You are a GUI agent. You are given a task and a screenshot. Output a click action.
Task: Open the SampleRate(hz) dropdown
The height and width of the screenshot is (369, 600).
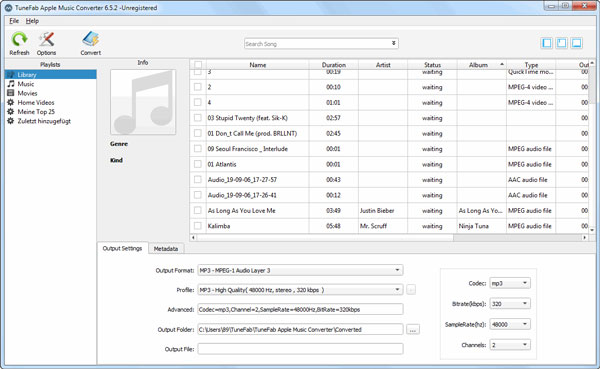[510, 324]
